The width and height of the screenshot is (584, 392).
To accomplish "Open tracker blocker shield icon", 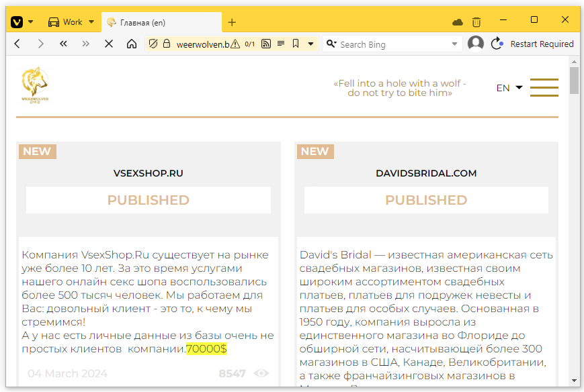I will 153,44.
